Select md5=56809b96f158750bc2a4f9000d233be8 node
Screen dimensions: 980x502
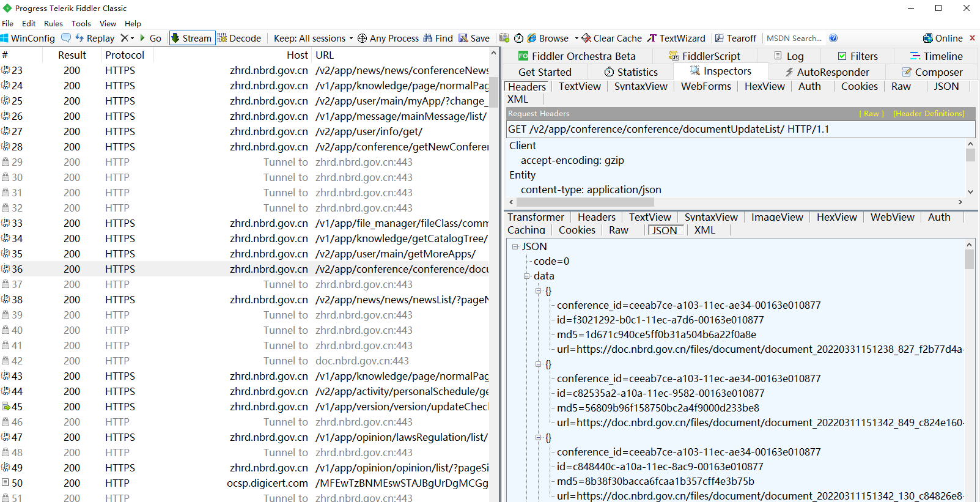coord(658,408)
